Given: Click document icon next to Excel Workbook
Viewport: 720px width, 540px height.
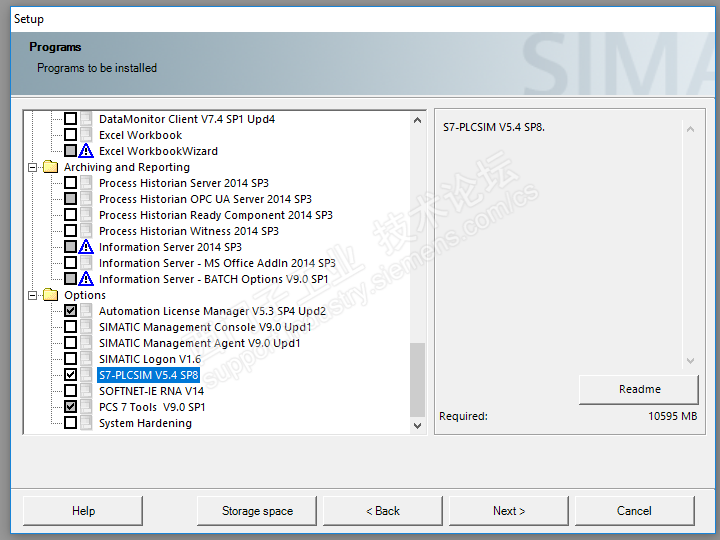Looking at the screenshot, I should 86,135.
